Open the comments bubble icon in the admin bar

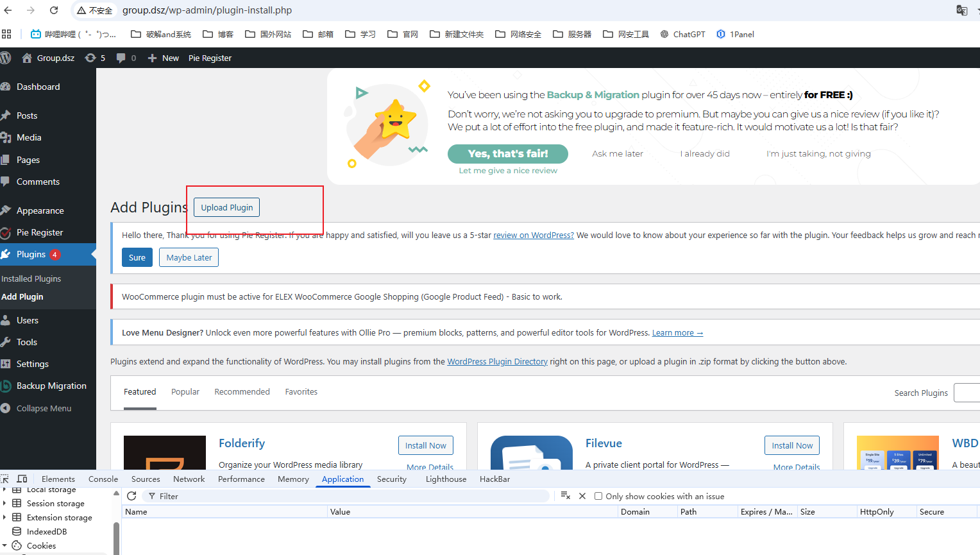coord(121,58)
